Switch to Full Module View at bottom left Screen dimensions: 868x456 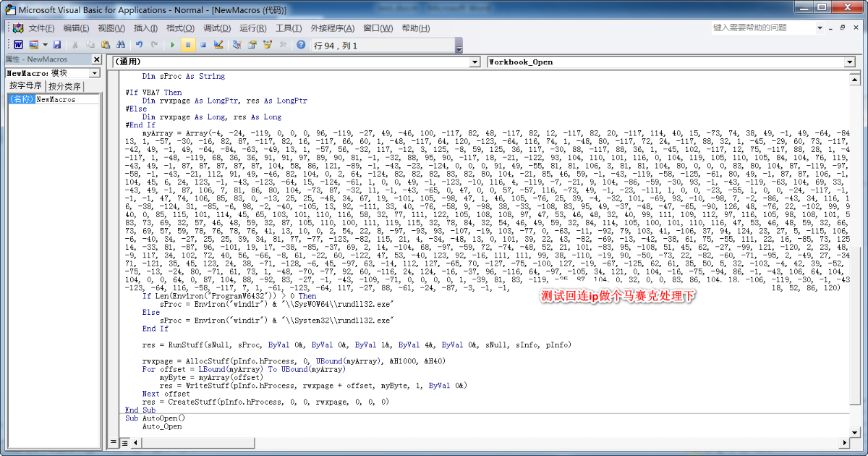124,442
